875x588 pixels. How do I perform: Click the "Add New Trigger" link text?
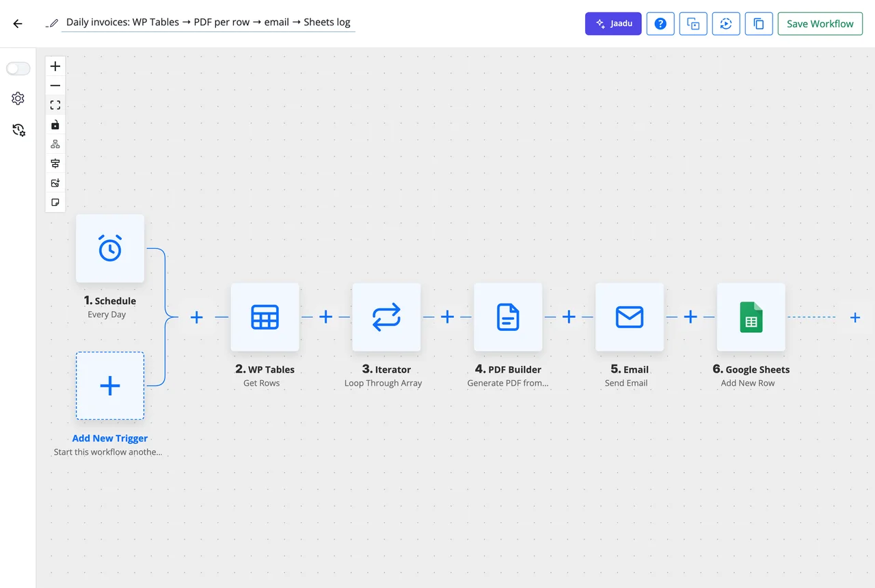(x=110, y=438)
